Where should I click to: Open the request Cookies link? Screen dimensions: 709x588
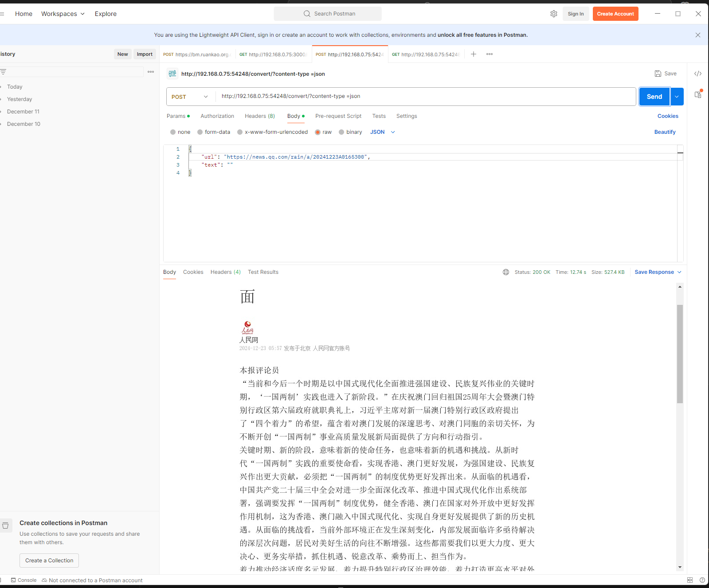click(668, 116)
